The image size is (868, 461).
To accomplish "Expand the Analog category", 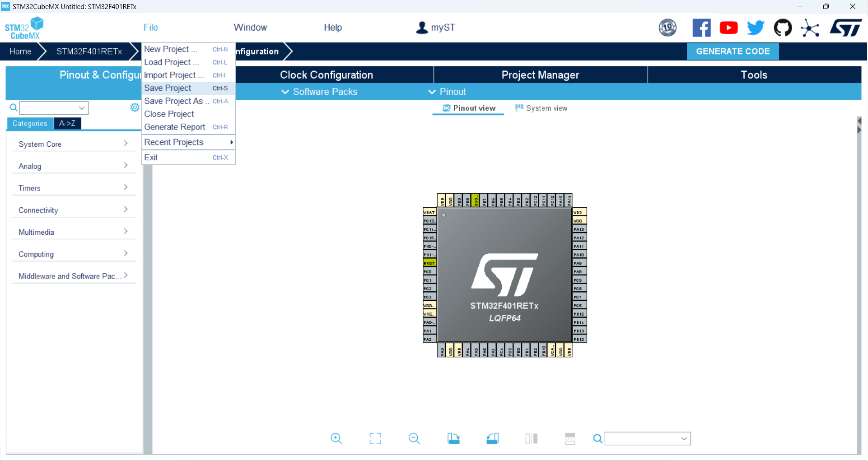I will point(74,166).
